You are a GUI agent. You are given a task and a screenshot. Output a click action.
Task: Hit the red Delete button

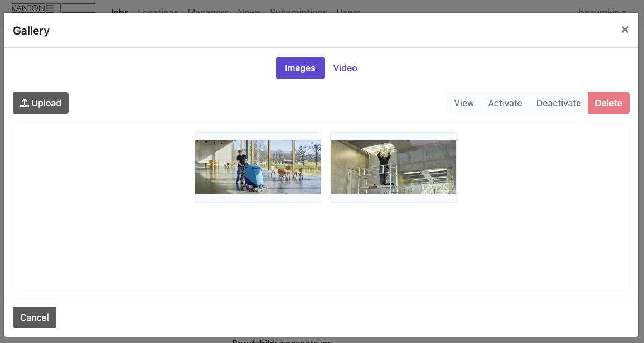pos(608,103)
